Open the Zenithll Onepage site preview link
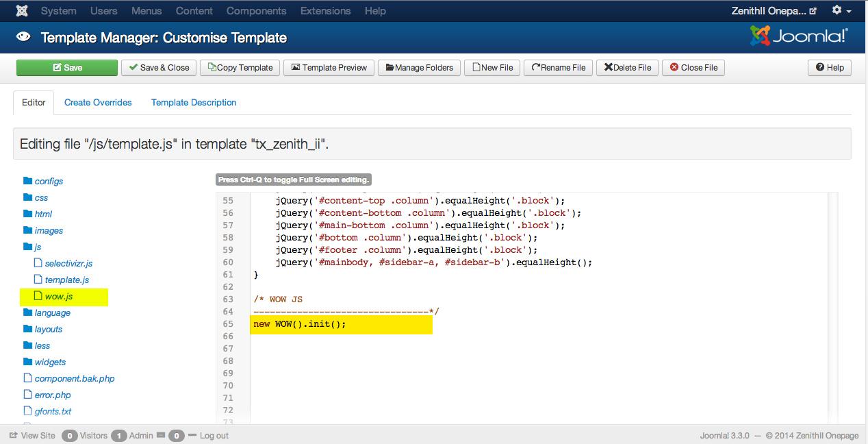868x444 pixels. pos(774,11)
